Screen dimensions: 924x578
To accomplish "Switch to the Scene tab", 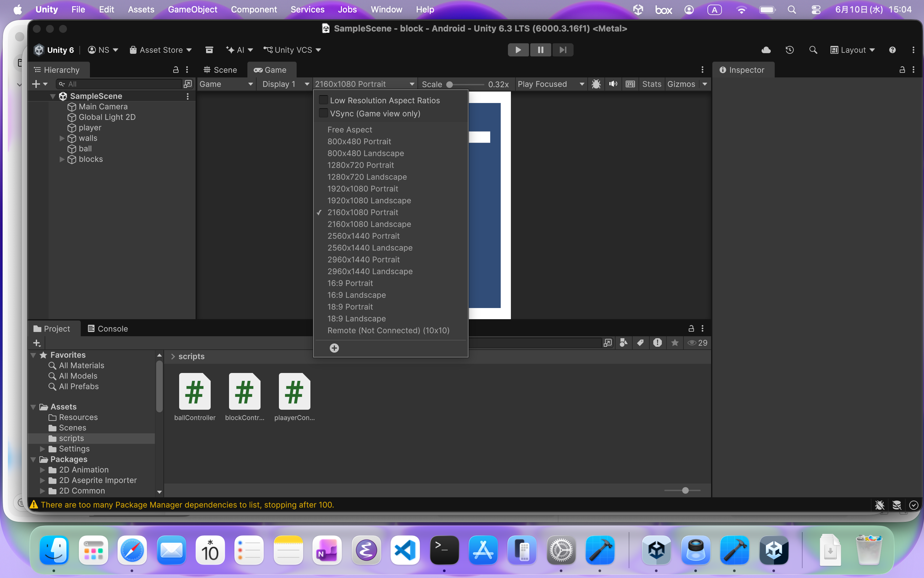I will 220,70.
